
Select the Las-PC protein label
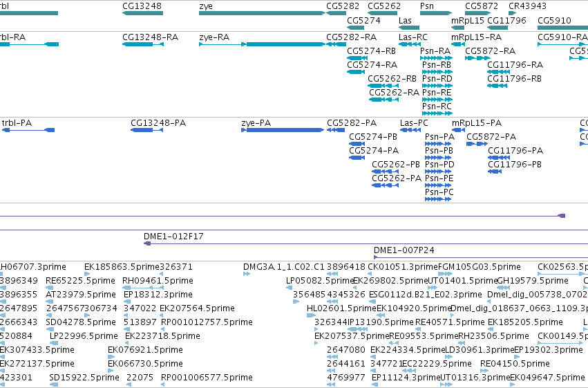pos(414,123)
